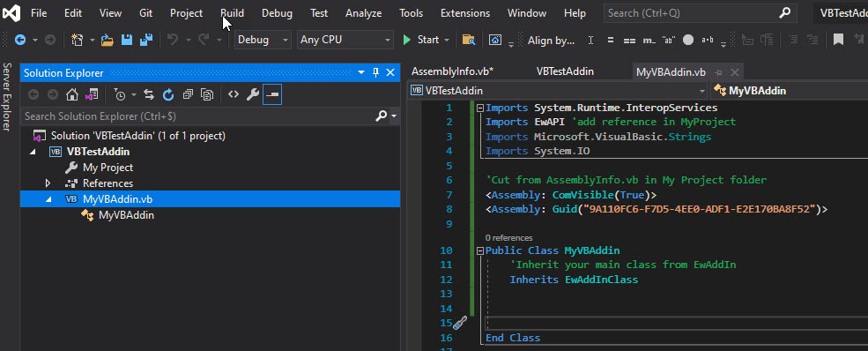This screenshot has height=351, width=868.
Task: Click Refresh icon in Solution Explorer toolbar
Action: (x=168, y=95)
